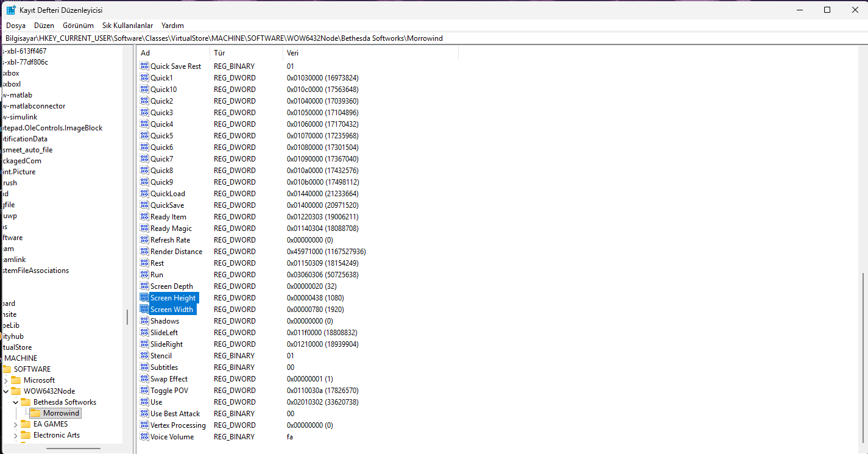Select the Quick3 value icon
Viewport: 868px width, 454px height.
tap(144, 112)
